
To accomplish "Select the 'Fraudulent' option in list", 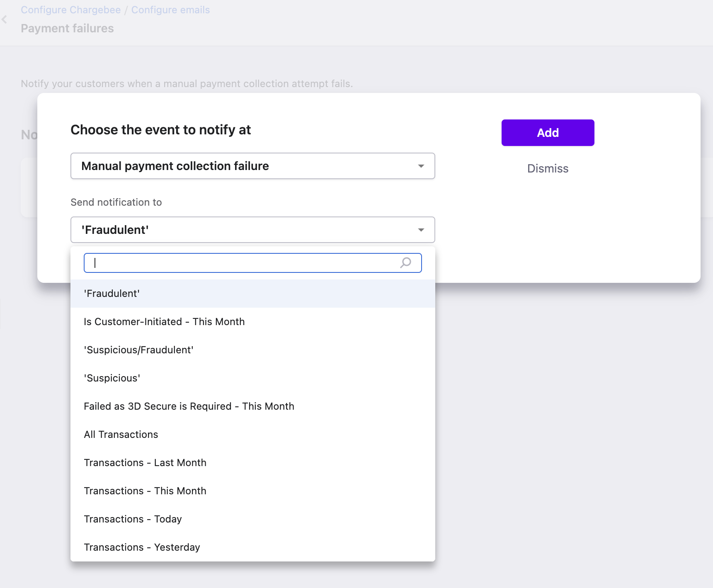I will 112,294.
